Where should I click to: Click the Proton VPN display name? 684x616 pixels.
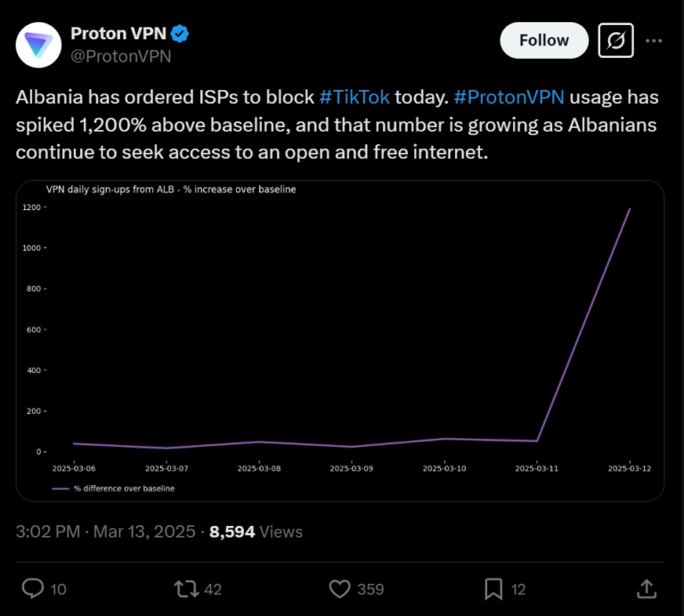click(x=118, y=34)
